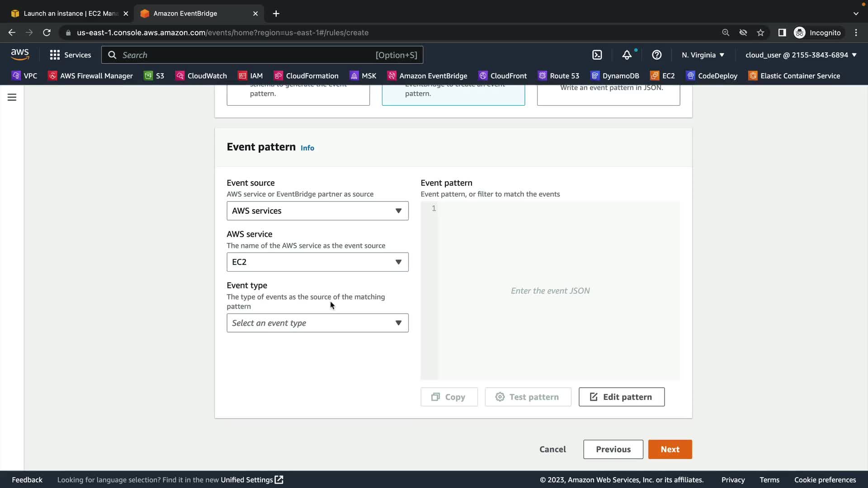868x488 pixels.
Task: Expand the hamburger side navigation menu
Action: 12,97
